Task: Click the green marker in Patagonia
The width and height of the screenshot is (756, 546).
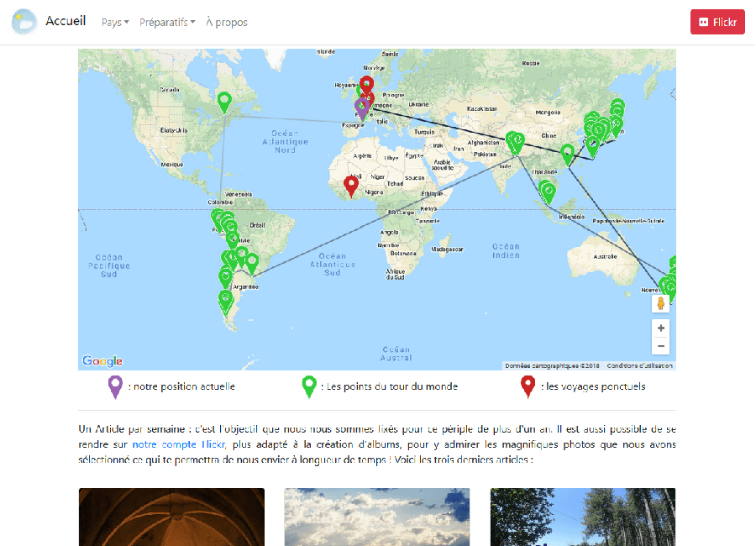Action: click(x=225, y=299)
